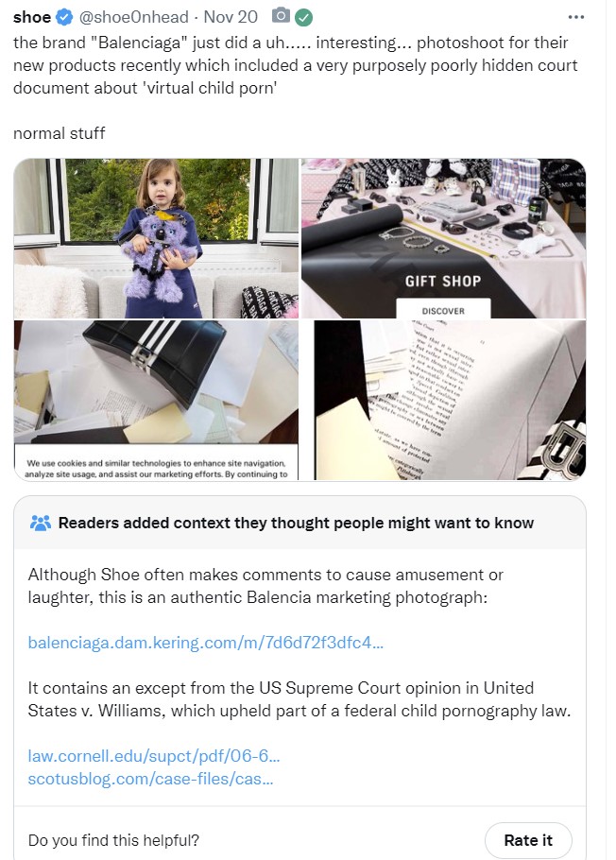
Task: Click the community notes people icon
Action: (x=40, y=523)
